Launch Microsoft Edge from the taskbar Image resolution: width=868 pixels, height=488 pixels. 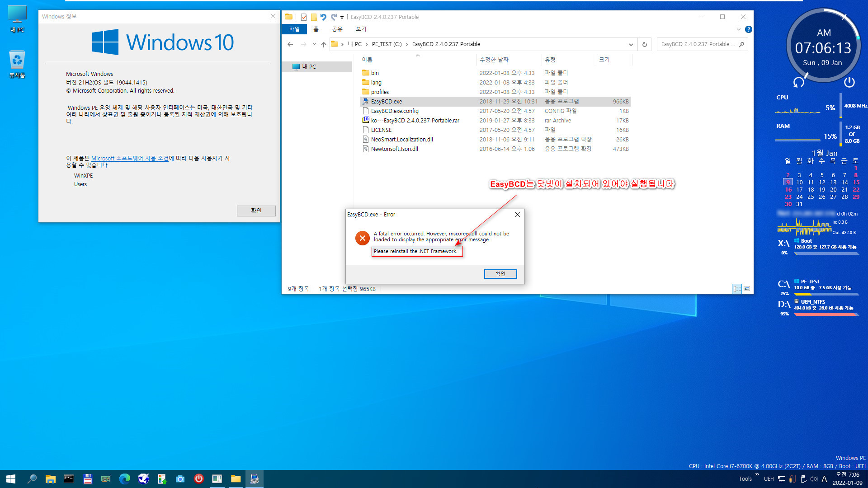tap(124, 479)
